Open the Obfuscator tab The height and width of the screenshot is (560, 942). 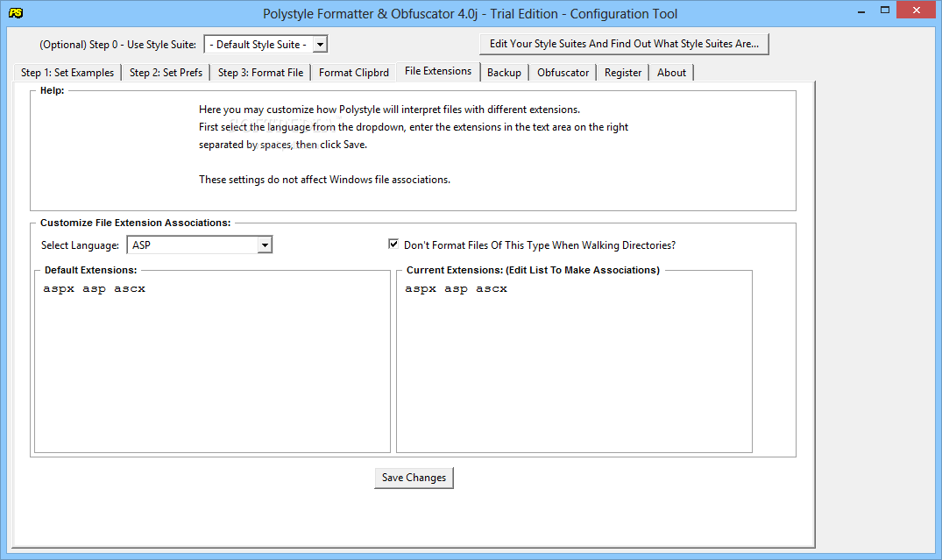563,73
